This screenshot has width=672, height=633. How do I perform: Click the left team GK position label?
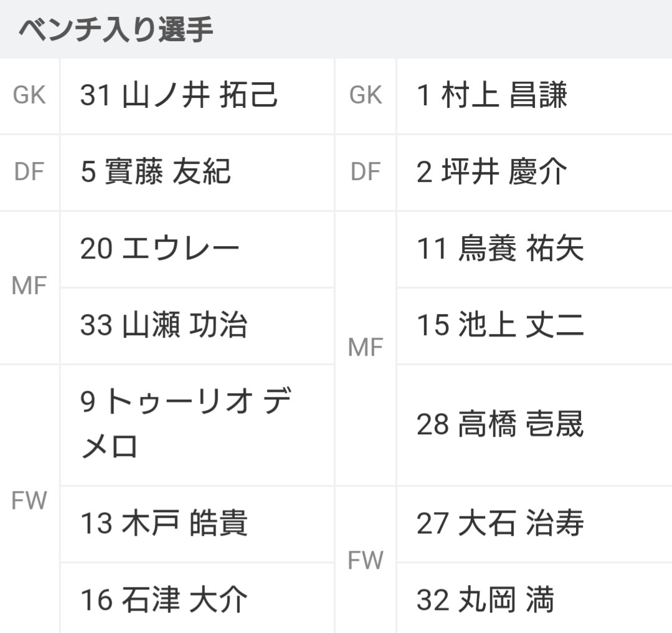click(29, 95)
